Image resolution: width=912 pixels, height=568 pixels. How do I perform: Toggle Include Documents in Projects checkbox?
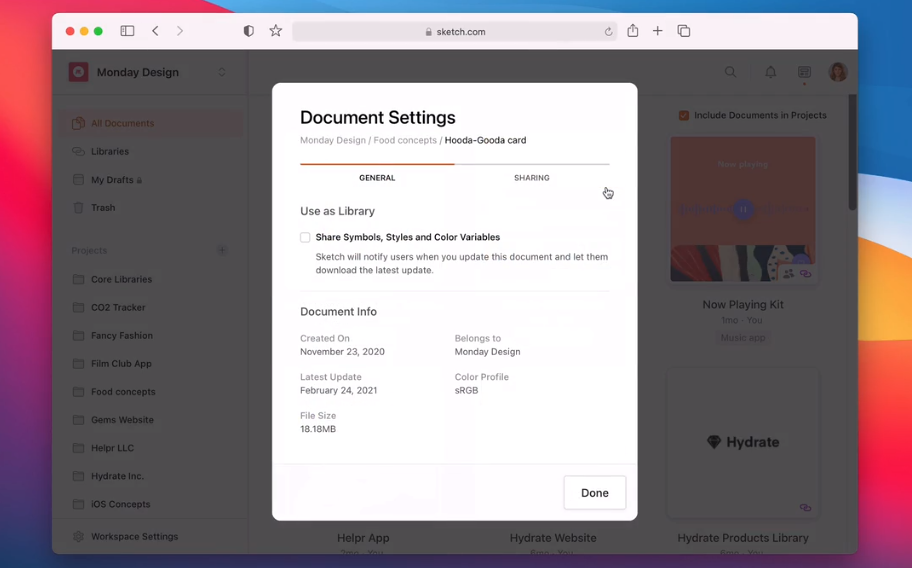(x=684, y=115)
